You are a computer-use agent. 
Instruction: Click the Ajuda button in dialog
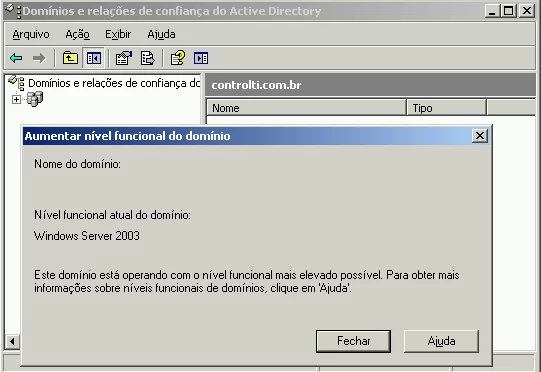point(441,341)
